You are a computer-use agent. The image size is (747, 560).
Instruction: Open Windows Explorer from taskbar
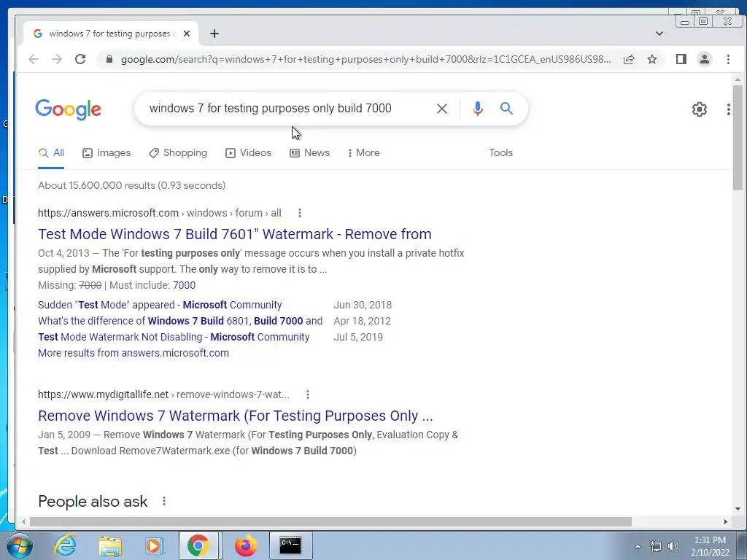pyautogui.click(x=110, y=545)
